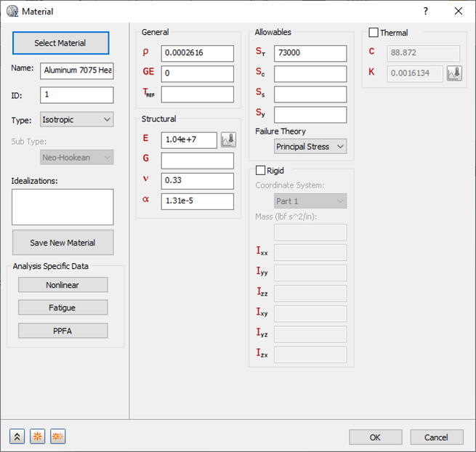
Task: Confirm dialog with OK button
Action: (376, 437)
